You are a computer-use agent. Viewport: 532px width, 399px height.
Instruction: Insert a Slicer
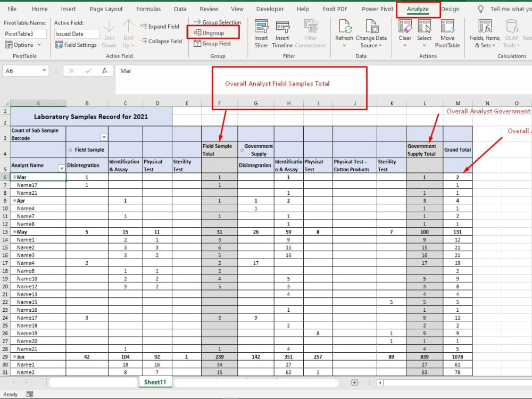(261, 33)
